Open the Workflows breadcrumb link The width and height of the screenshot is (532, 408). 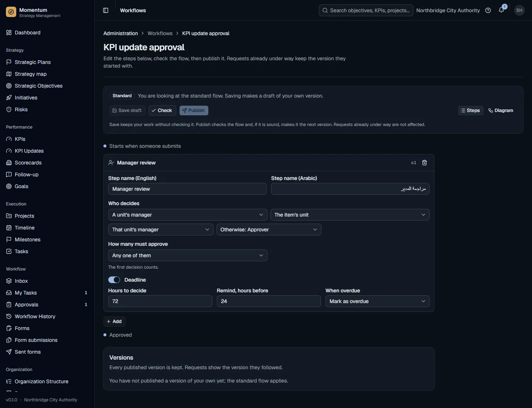[x=160, y=33]
